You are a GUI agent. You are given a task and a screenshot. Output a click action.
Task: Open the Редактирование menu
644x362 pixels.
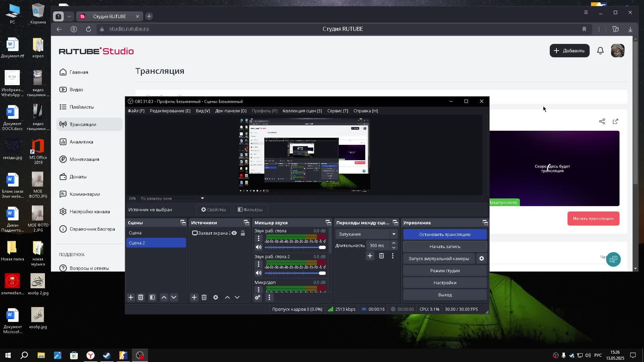click(170, 111)
